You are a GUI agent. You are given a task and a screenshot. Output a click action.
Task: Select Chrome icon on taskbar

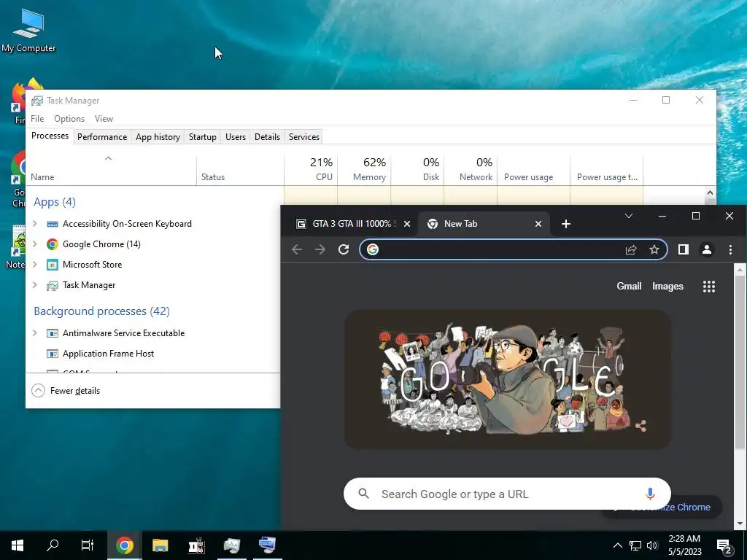click(x=124, y=545)
